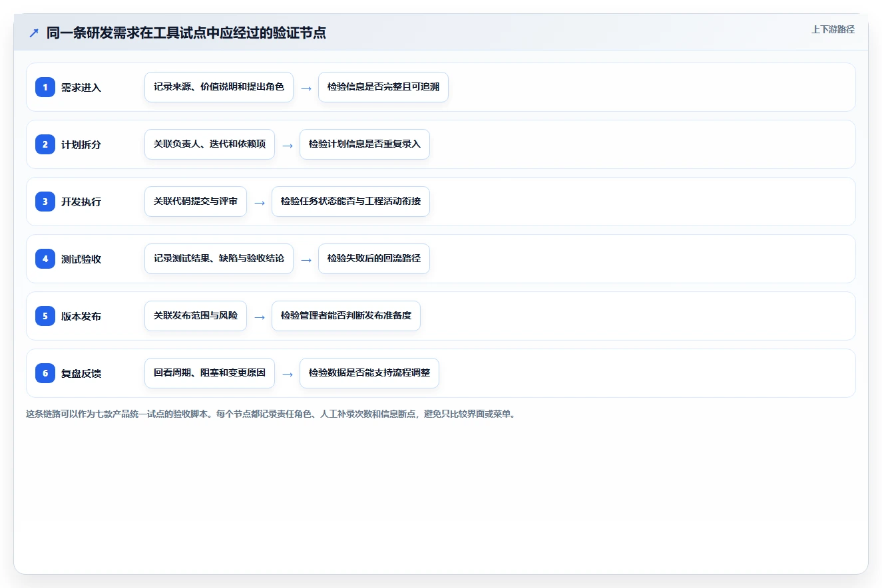Screen dimensions: 882x588
Task: Click the number 6 badge of 复盘反馈
Action: pyautogui.click(x=45, y=373)
